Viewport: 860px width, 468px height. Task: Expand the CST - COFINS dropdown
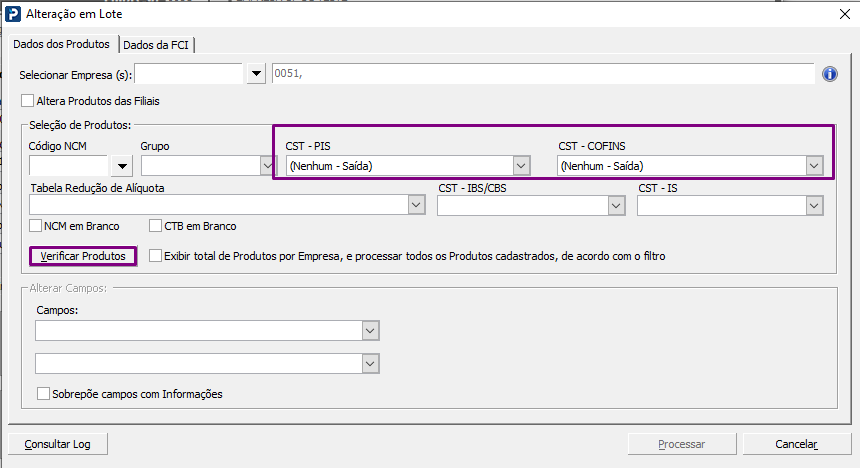tap(814, 166)
